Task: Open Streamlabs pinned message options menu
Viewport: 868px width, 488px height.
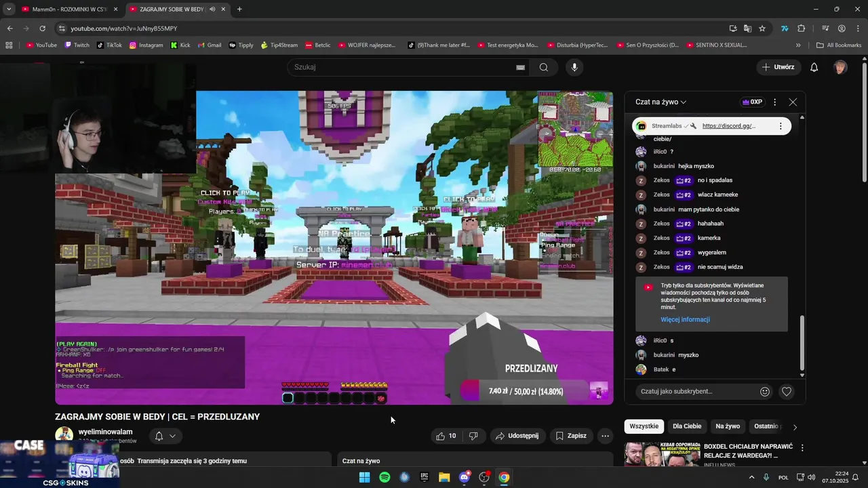Action: click(x=781, y=126)
